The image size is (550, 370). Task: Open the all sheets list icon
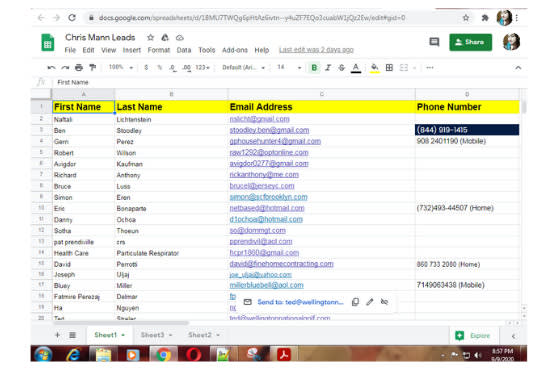pos(72,335)
